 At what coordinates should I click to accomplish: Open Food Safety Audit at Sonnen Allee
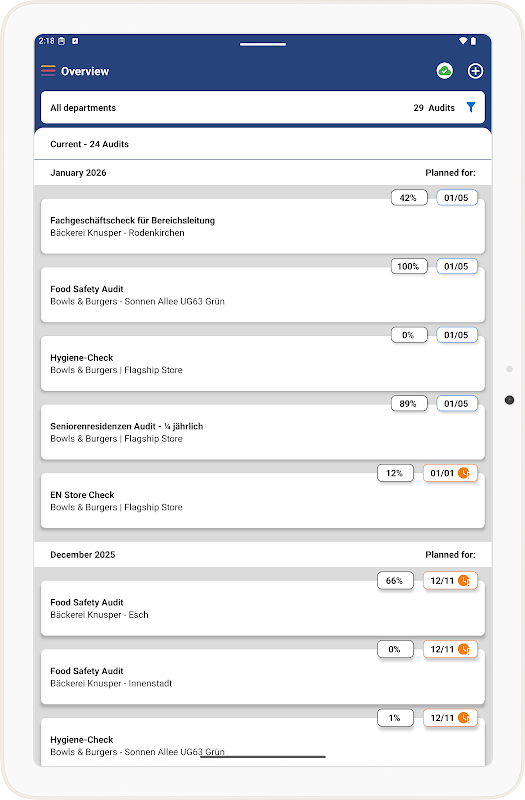tap(263, 295)
